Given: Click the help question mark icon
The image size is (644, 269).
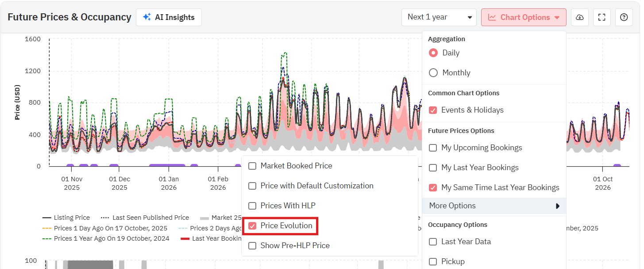Looking at the screenshot, I should [x=624, y=17].
